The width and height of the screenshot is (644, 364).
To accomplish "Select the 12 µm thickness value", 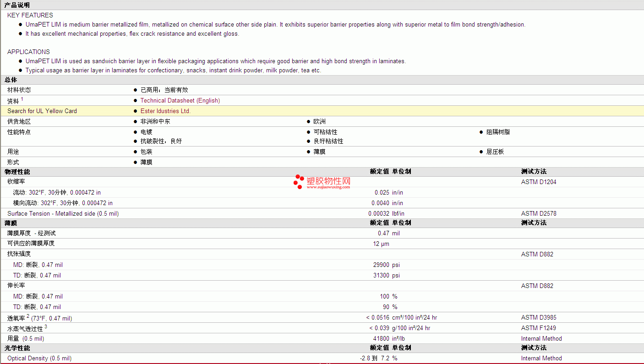I will pyautogui.click(x=381, y=244).
